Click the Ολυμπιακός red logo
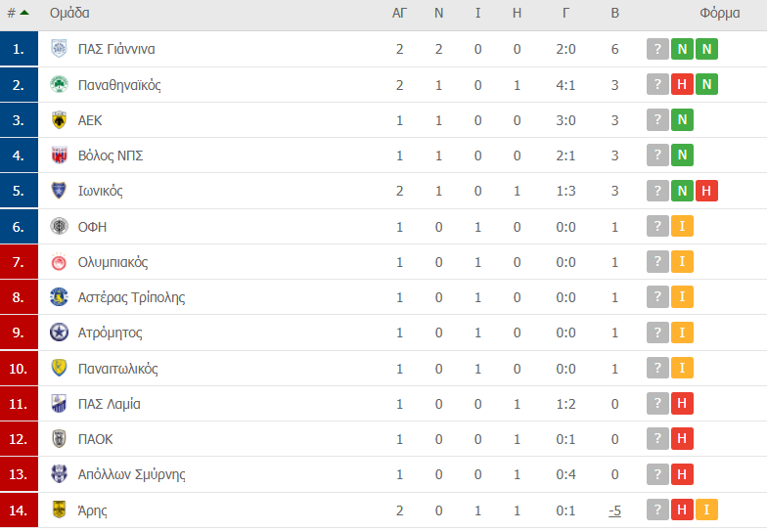The width and height of the screenshot is (767, 532). [59, 262]
